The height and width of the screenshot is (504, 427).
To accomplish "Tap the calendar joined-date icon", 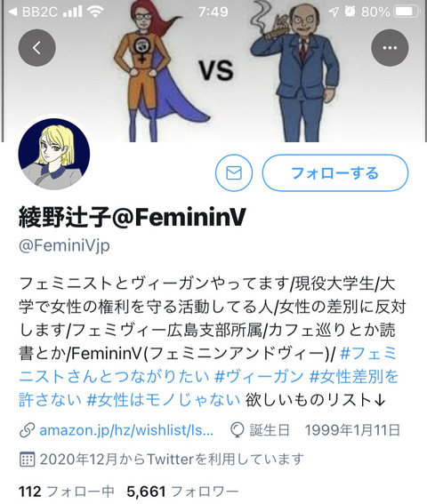I will (x=27, y=459).
